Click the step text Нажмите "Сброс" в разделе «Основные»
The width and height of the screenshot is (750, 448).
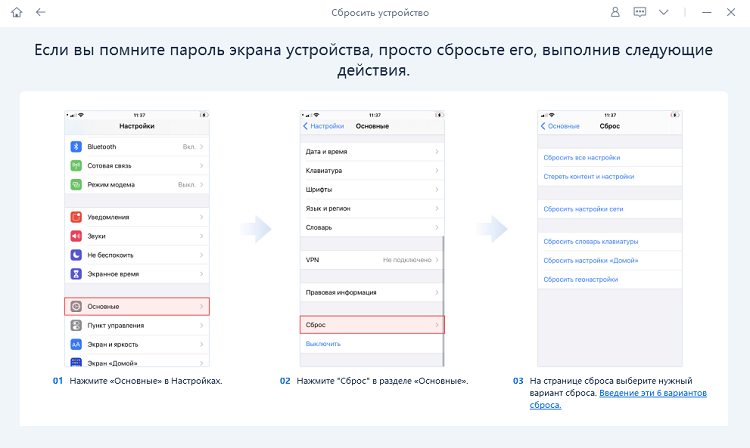pos(382,381)
